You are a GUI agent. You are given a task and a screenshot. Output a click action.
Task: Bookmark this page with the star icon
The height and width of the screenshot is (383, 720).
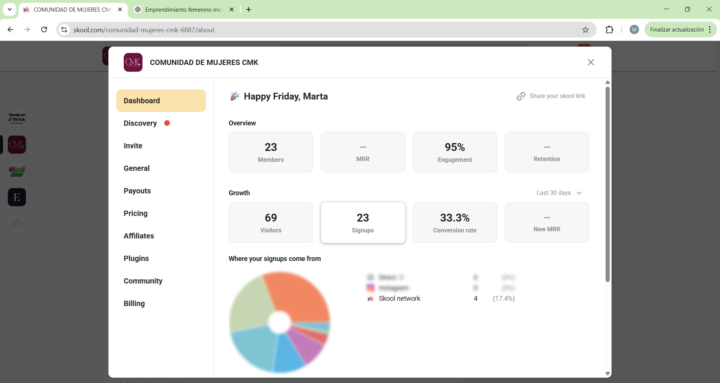[x=585, y=30]
